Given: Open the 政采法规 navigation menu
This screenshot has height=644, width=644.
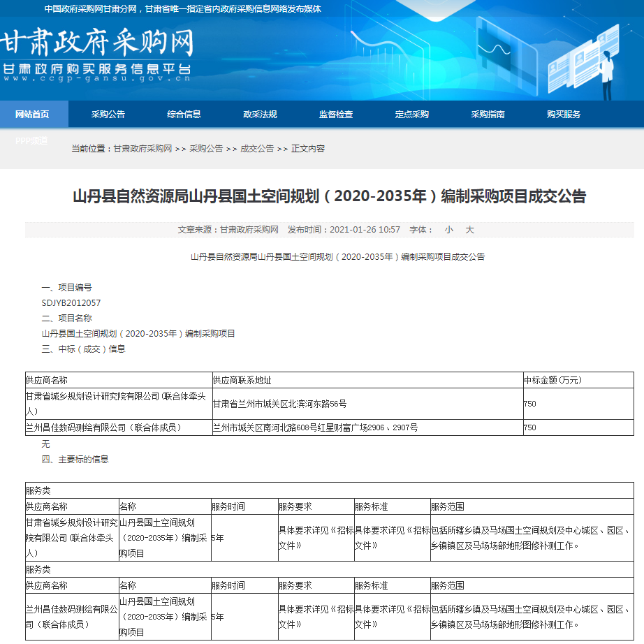Looking at the screenshot, I should 260,115.
